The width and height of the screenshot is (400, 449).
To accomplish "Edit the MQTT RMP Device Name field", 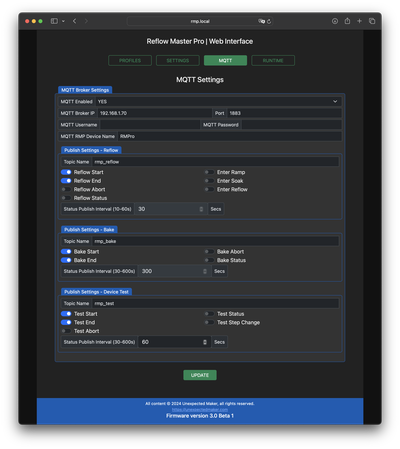I will 229,136.
